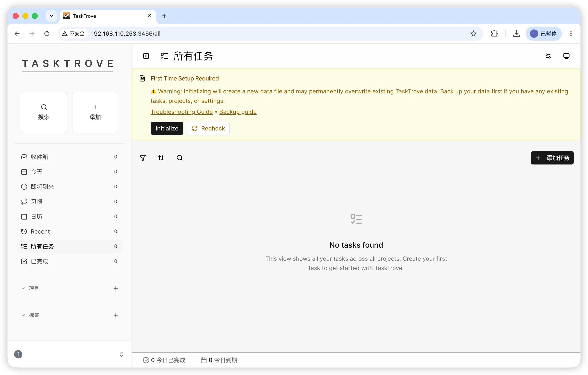Viewport: 588px width, 375px height.
Task: Click the Initialize button
Action: (x=167, y=128)
